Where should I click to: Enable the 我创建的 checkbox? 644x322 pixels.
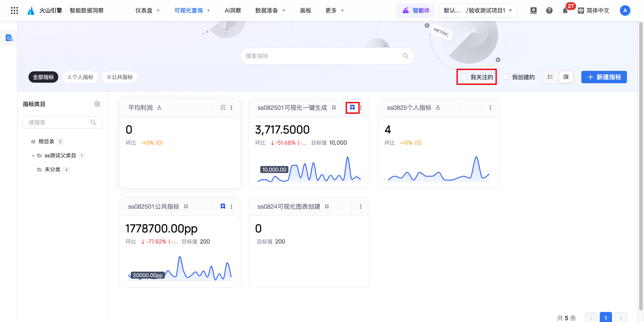pyautogui.click(x=506, y=77)
